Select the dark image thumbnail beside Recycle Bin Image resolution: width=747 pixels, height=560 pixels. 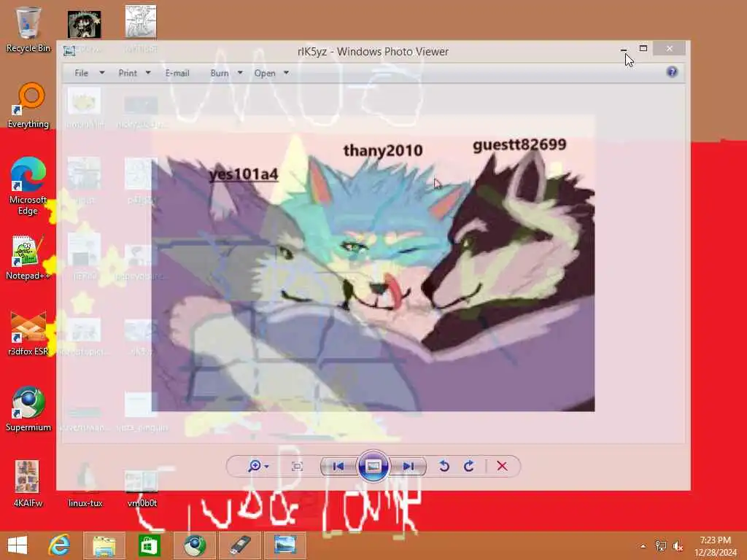85,24
